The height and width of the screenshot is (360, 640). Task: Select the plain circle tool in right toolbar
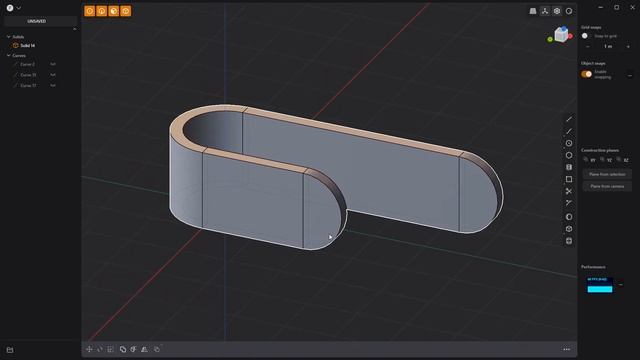pyautogui.click(x=569, y=155)
